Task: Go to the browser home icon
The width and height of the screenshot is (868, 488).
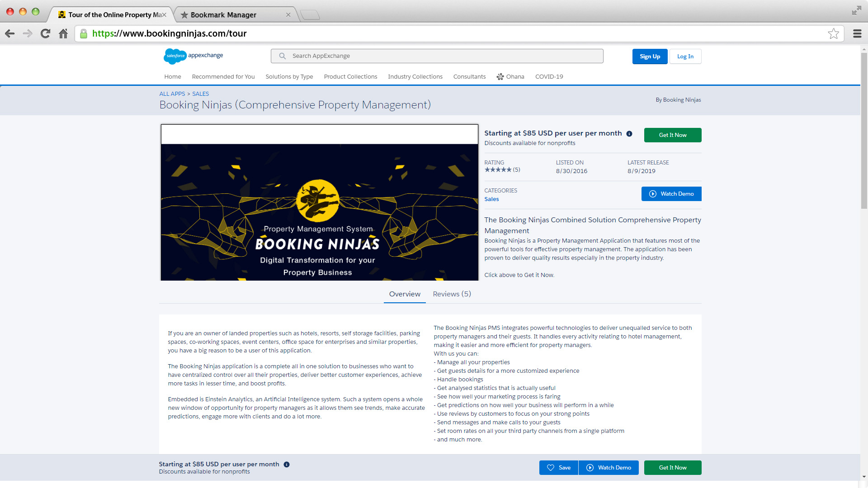Action: tap(63, 33)
